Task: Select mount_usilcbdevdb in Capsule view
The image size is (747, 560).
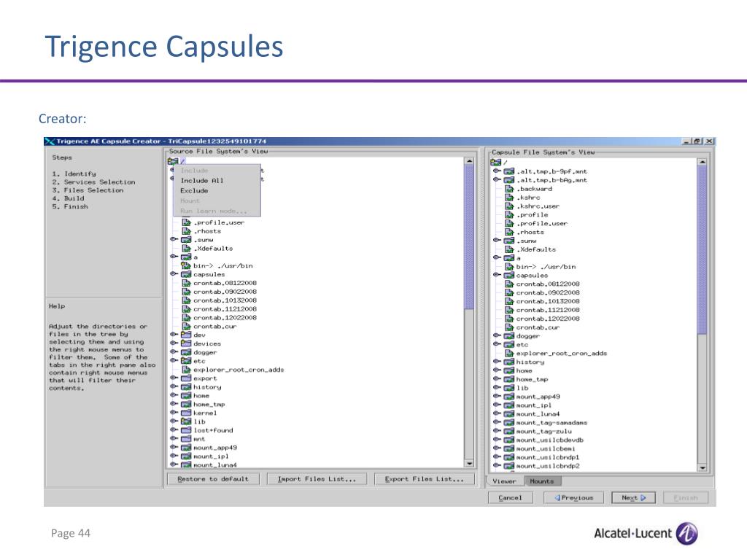Action: pyautogui.click(x=550, y=440)
